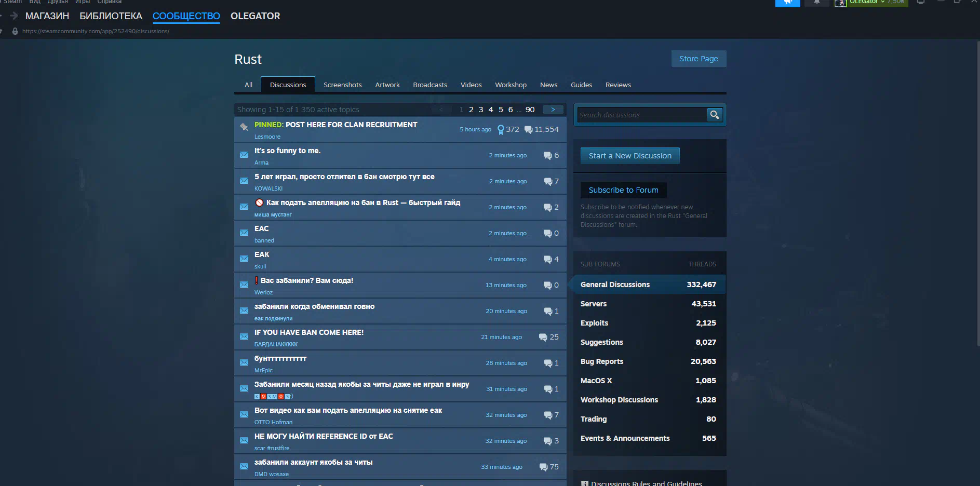Image resolution: width=980 pixels, height=486 pixels.
Task: Click reply bubble icon with 25 replies
Action: point(543,337)
